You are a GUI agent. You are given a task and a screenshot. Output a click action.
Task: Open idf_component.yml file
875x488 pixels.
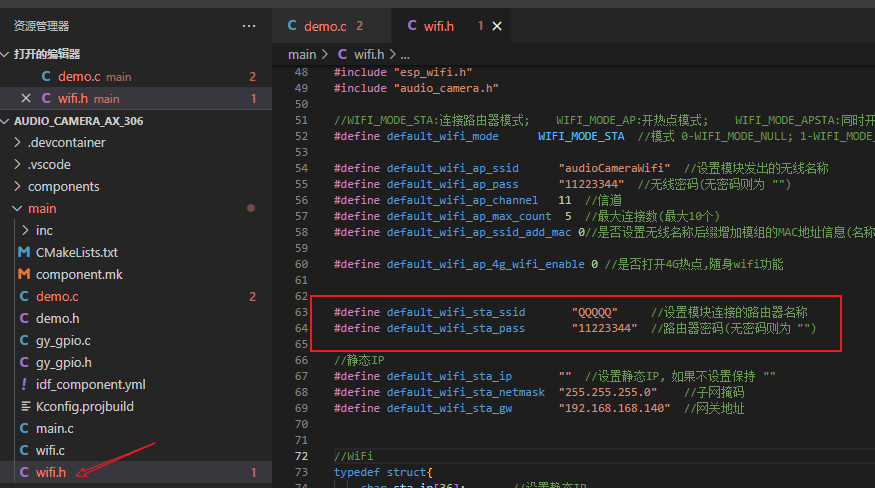point(90,384)
